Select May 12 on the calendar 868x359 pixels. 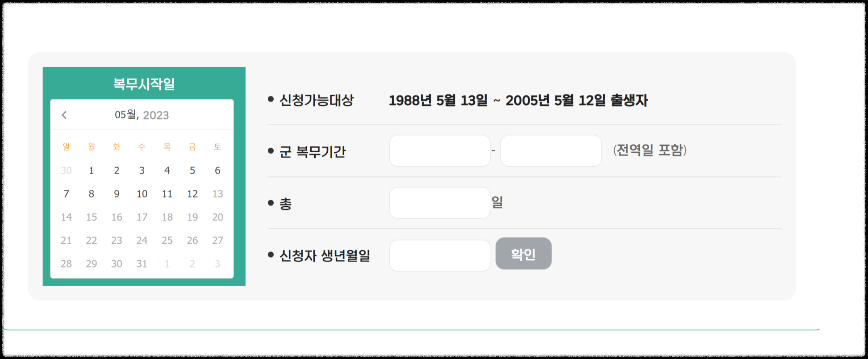[x=192, y=194]
